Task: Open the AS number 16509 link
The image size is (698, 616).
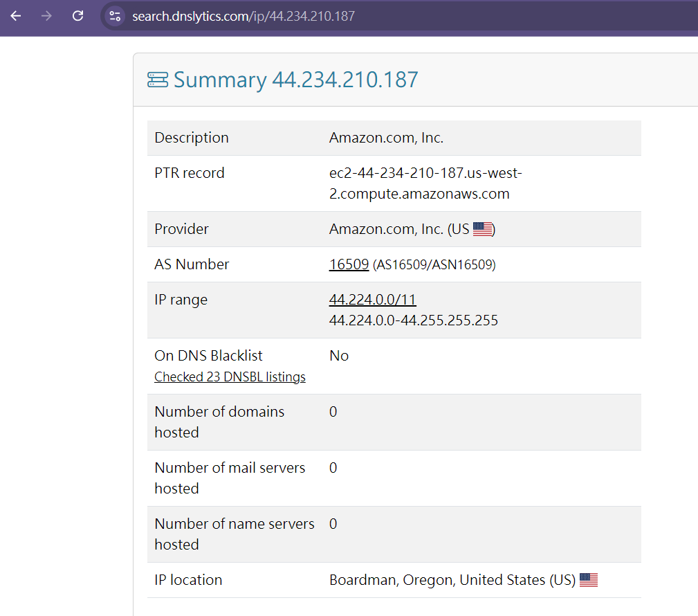Action: point(349,264)
